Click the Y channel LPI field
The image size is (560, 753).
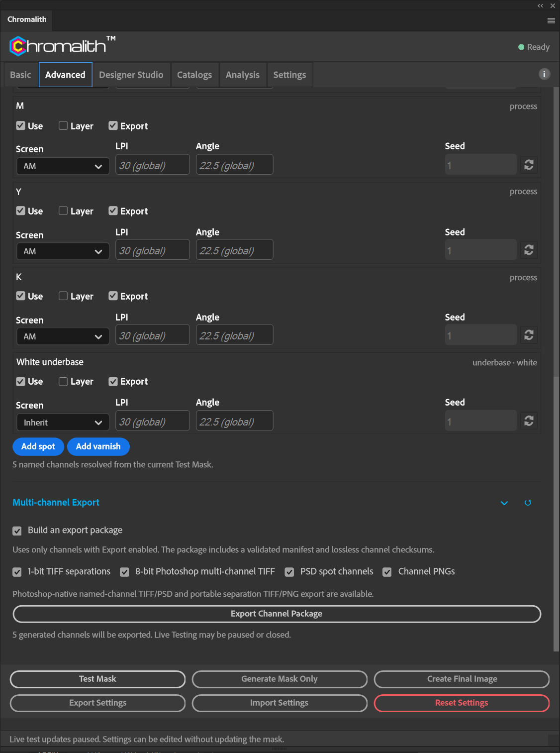pyautogui.click(x=153, y=250)
